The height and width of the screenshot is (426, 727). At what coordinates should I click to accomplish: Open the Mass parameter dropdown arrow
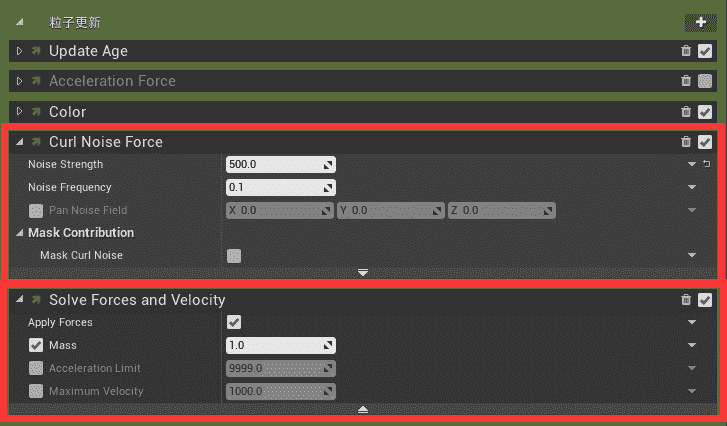pos(691,346)
